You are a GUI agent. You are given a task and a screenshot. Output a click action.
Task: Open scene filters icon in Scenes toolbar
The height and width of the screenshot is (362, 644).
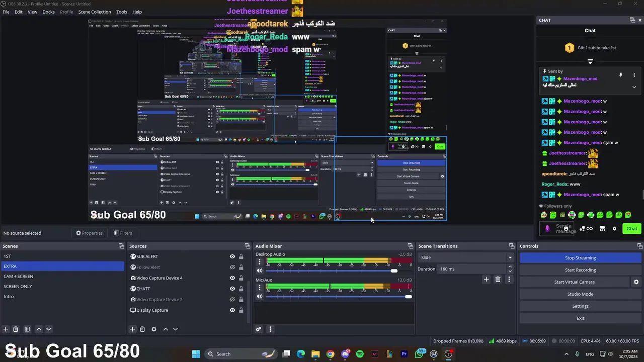pos(27,329)
